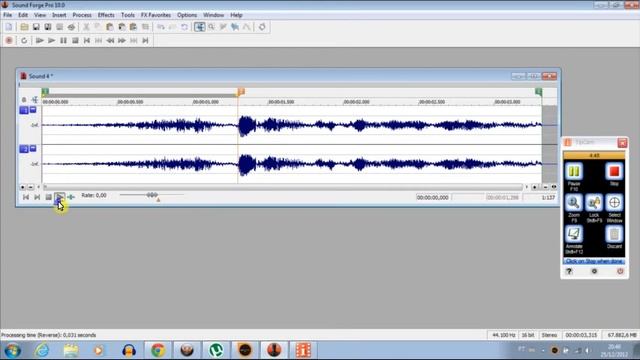This screenshot has height=360, width=640.
Task: Click the TipCam Lock button
Action: click(594, 203)
